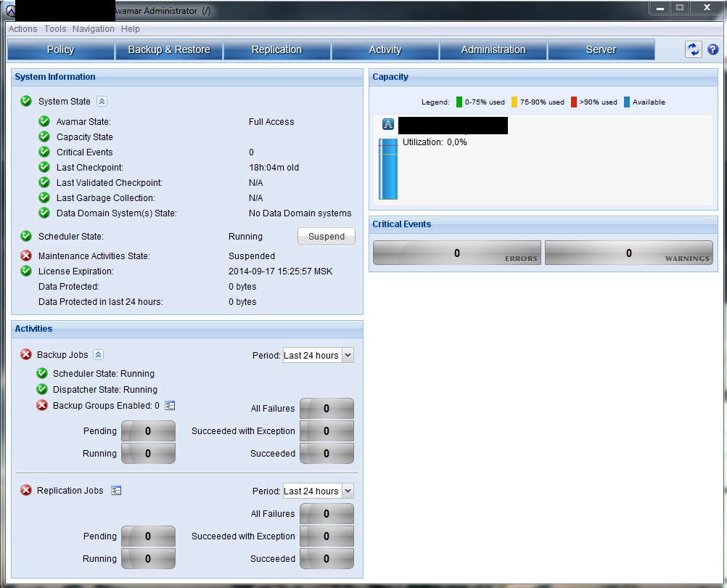Click the green 0-75% used legend swatch
This screenshot has height=588, width=727.
459,102
